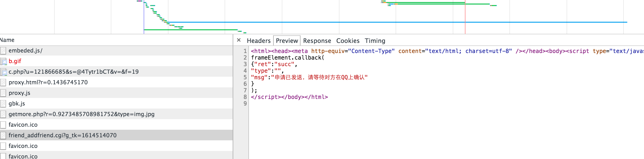Select the proxy.js request
The width and height of the screenshot is (644, 159).
click(x=116, y=93)
